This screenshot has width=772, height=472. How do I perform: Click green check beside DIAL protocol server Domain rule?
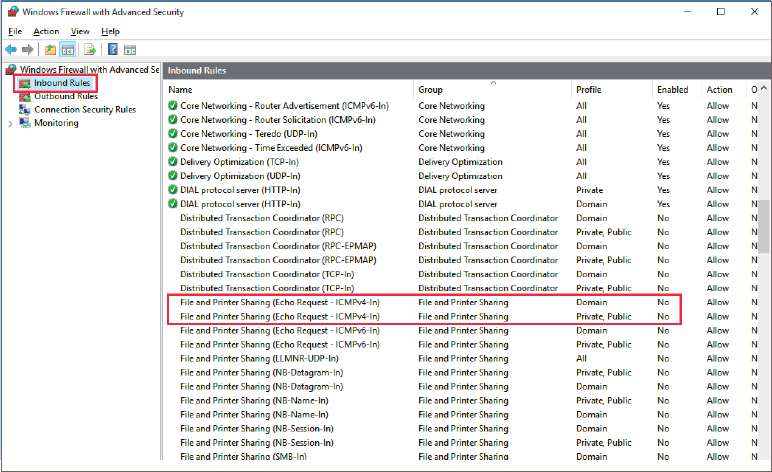[172, 204]
